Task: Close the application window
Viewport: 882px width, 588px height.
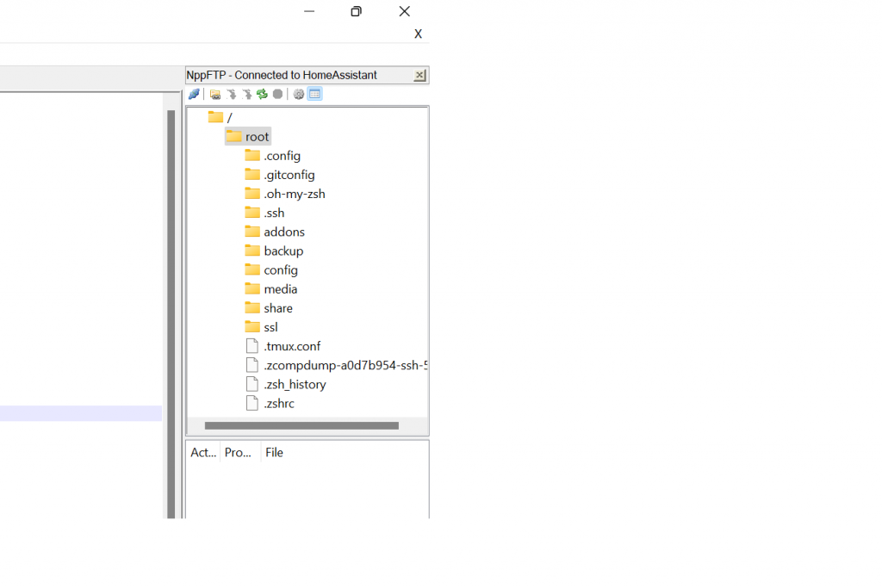Action: point(405,11)
